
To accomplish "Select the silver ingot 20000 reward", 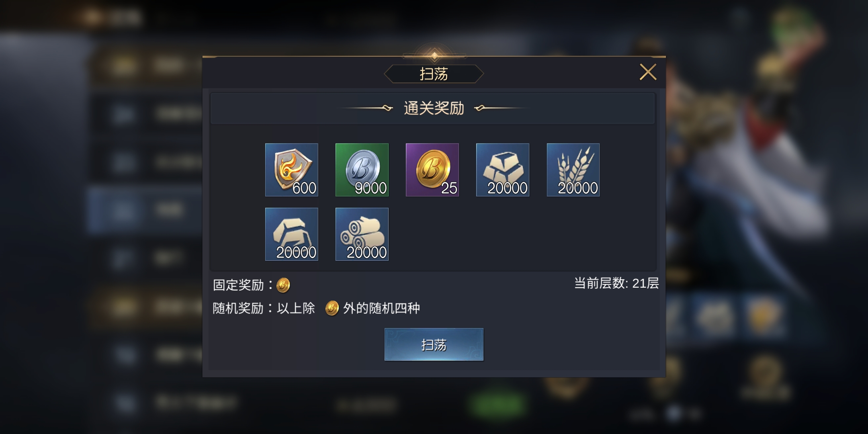I will coord(502,170).
